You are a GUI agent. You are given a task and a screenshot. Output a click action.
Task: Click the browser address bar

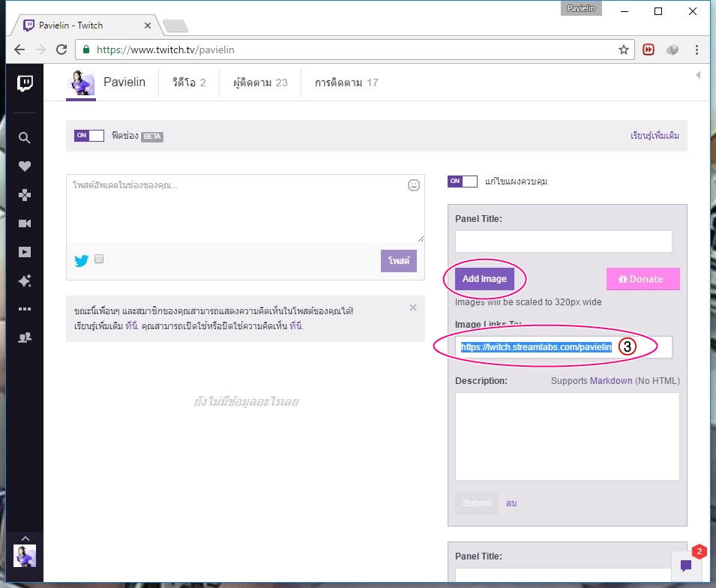pos(355,49)
